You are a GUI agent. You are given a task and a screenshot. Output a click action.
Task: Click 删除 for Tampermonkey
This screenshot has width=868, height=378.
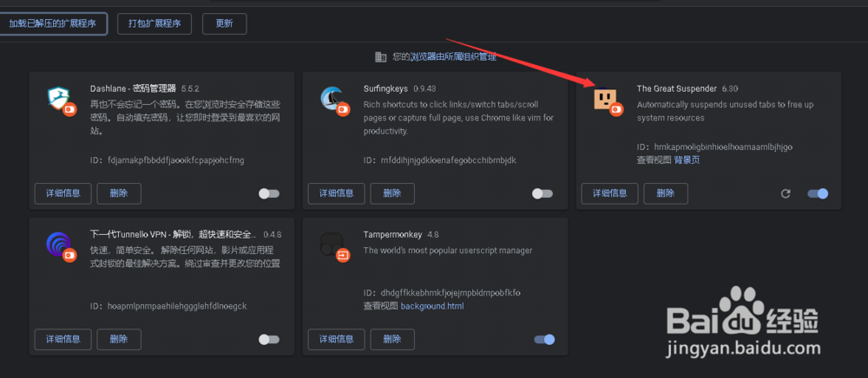point(392,339)
